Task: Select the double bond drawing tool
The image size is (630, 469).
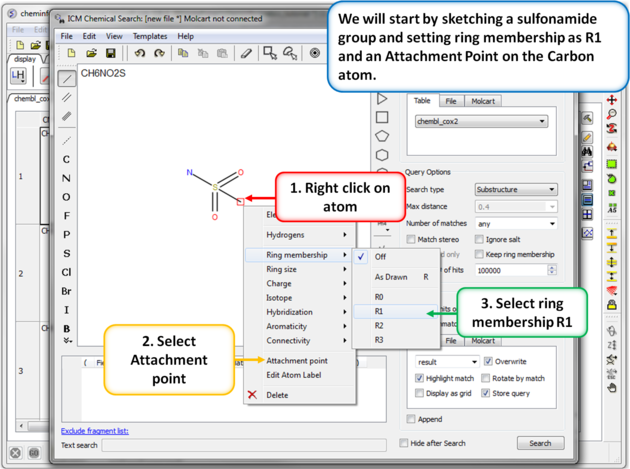Action: tap(67, 97)
